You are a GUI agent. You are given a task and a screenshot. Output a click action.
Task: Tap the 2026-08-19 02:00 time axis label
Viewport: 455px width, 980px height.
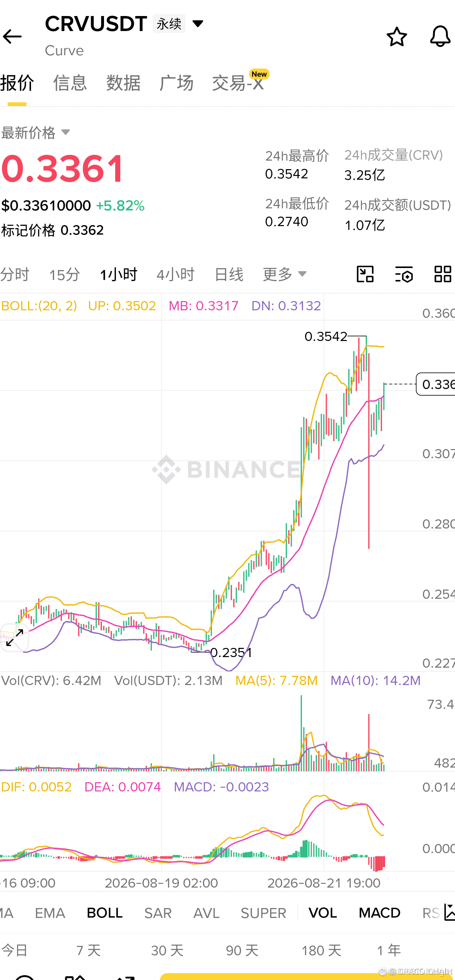tap(161, 883)
